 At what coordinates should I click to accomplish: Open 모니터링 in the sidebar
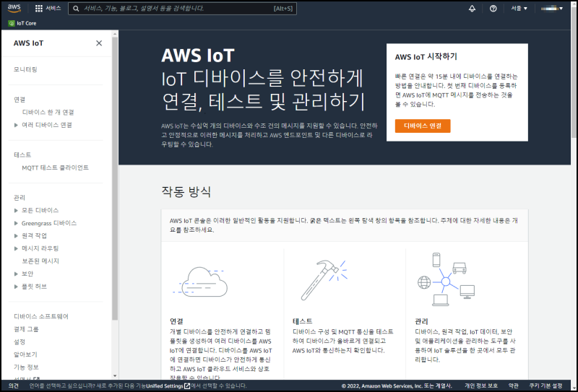point(25,69)
